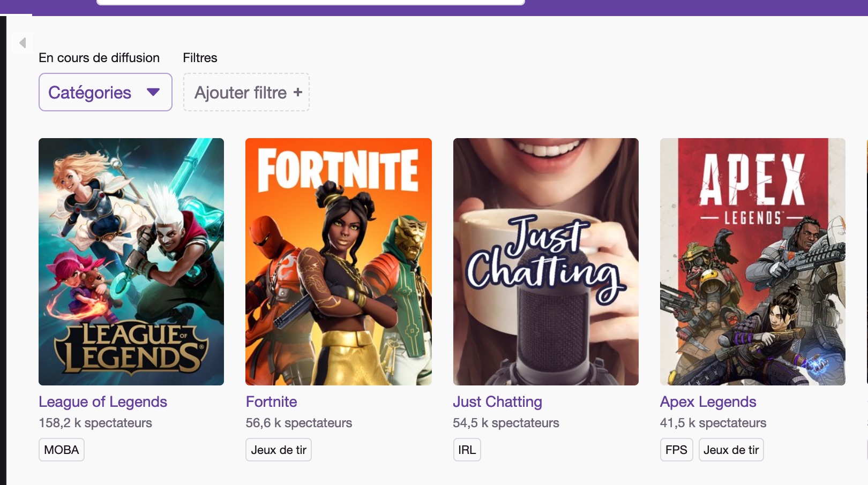Click the Filtres label

coord(200,58)
